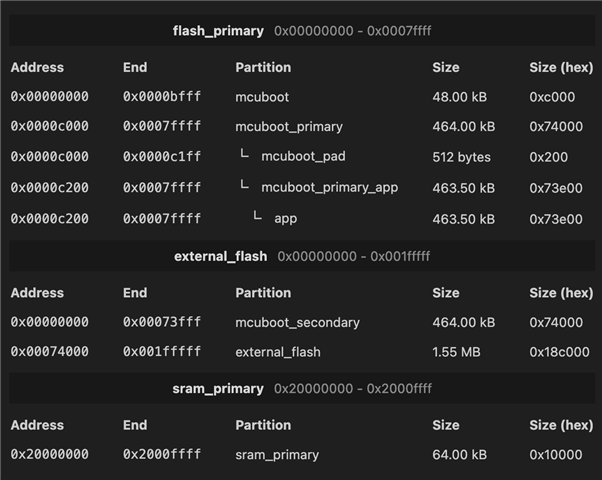Click the flash_primary section title

(x=218, y=31)
